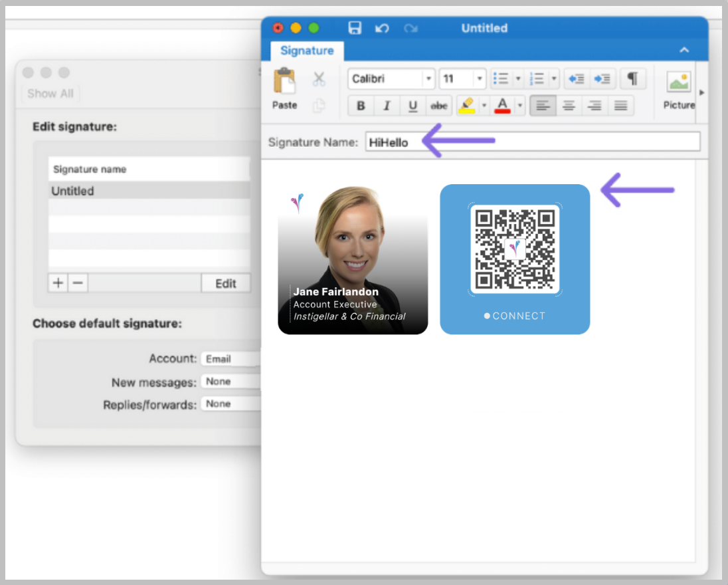Expand more ribbon commands arrow
This screenshot has width=728, height=585.
tap(702, 92)
